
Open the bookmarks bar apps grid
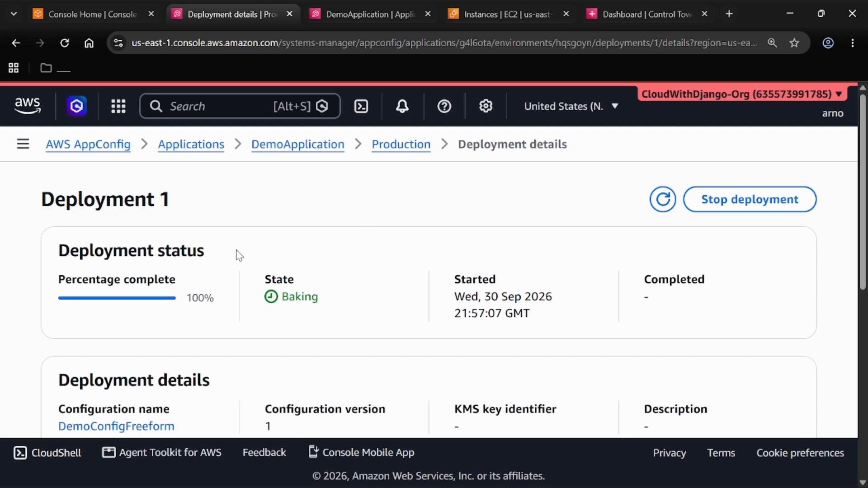click(x=14, y=68)
